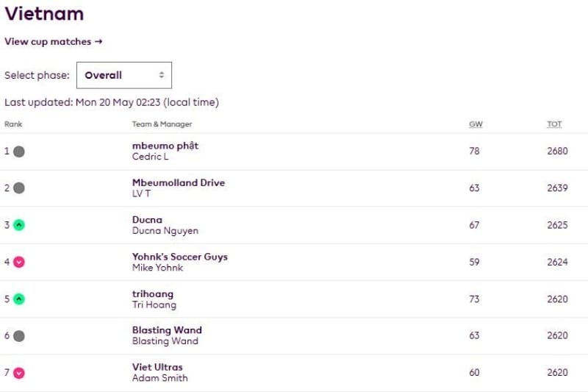
Task: Click the Vietnam league heading
Action: 44,13
